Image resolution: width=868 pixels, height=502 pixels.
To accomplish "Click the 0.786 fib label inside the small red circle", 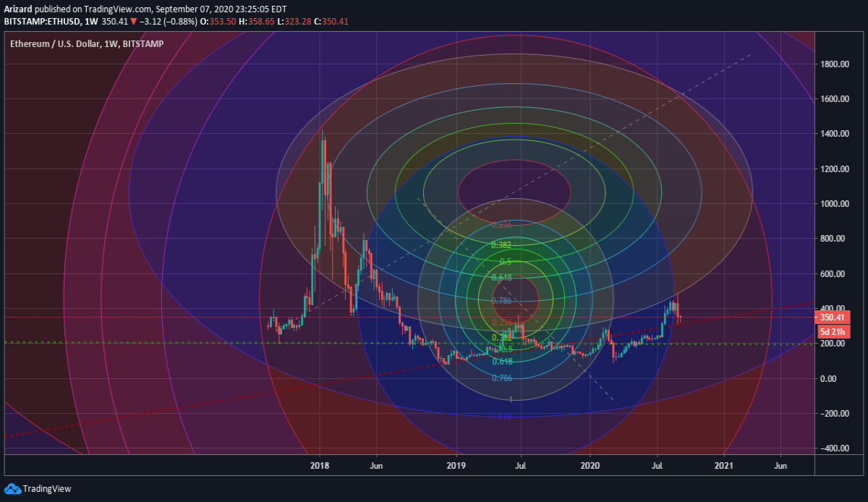I will coord(501,300).
